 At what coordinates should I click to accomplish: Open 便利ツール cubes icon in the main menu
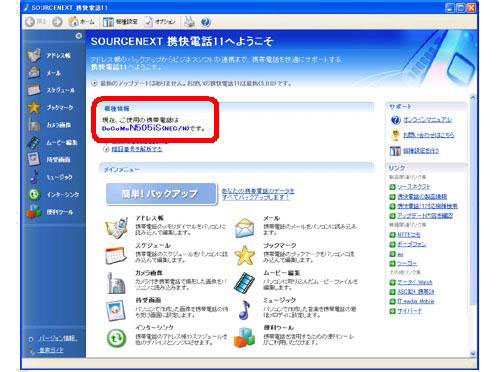(x=245, y=337)
